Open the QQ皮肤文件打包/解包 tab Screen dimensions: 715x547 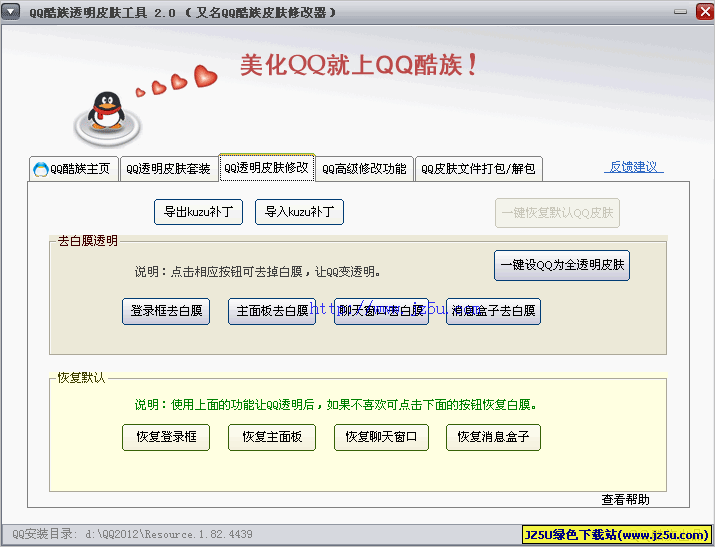point(478,169)
